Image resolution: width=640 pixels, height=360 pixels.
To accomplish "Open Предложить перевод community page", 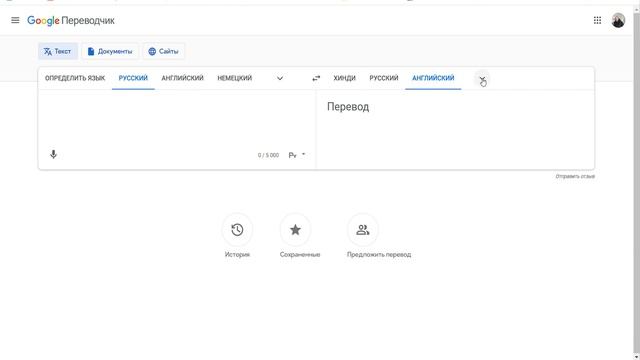I will [379, 236].
